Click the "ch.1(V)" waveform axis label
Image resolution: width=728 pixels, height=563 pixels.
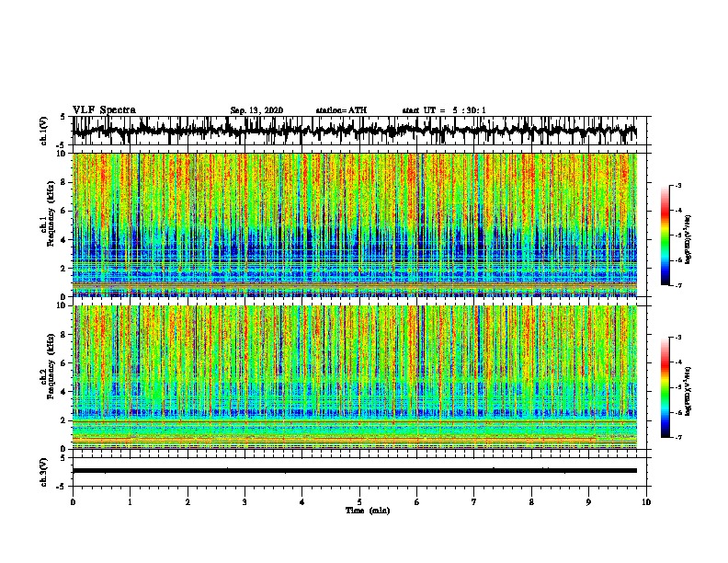pos(44,131)
